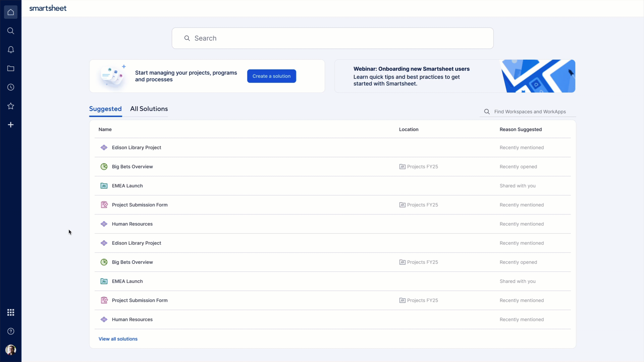
Task: Open the Launcher grid icon
Action: 11,312
